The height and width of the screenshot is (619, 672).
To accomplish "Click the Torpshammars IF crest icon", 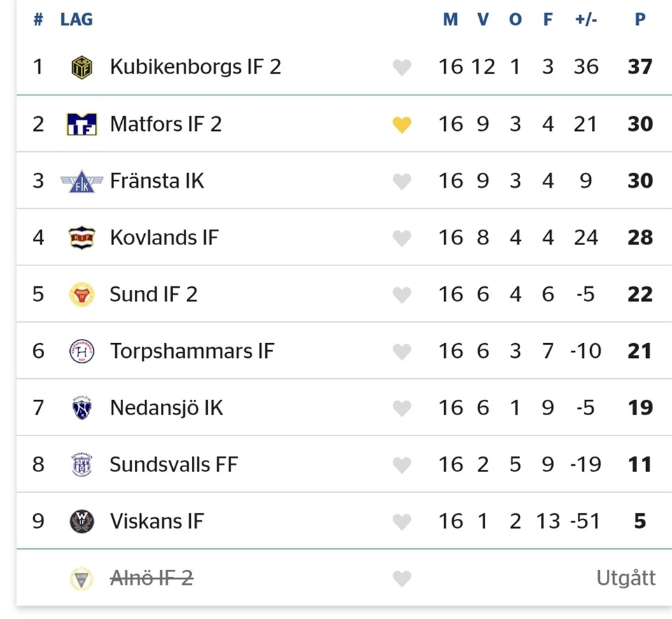I will (x=82, y=352).
